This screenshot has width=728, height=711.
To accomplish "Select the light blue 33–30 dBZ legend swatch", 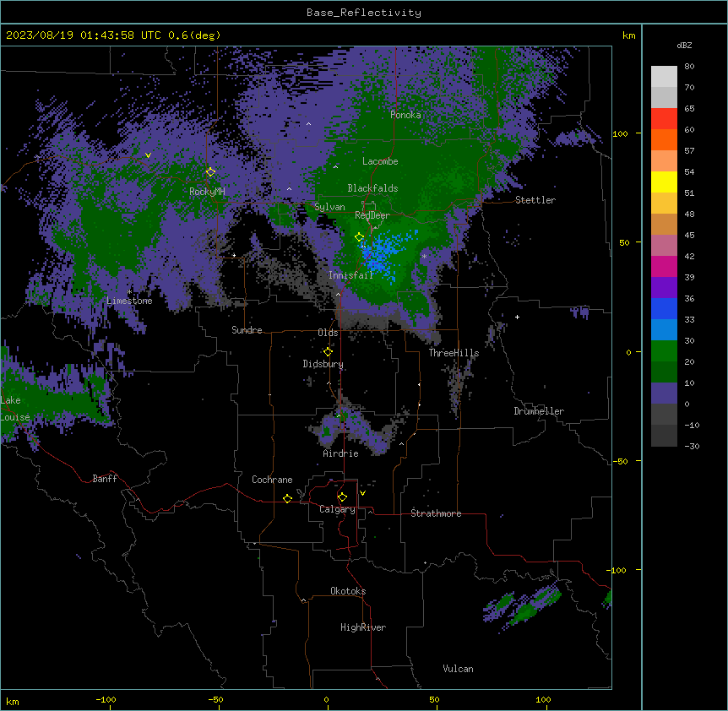I will 664,329.
